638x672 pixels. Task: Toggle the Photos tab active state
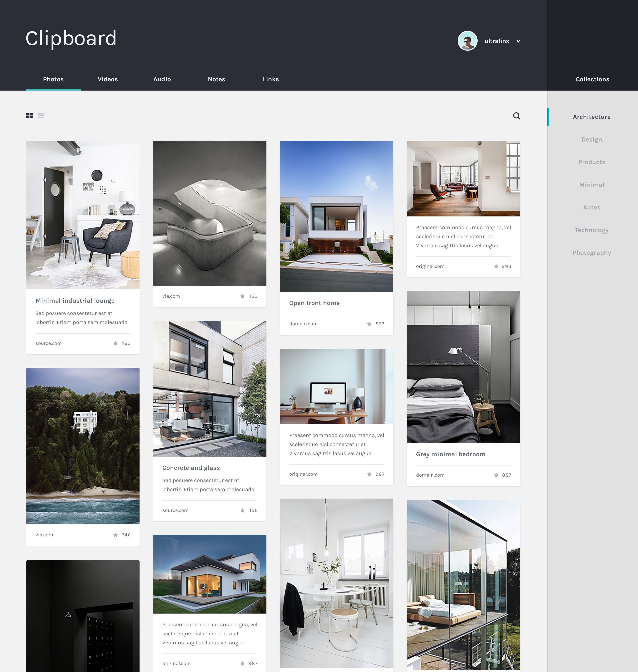point(53,79)
